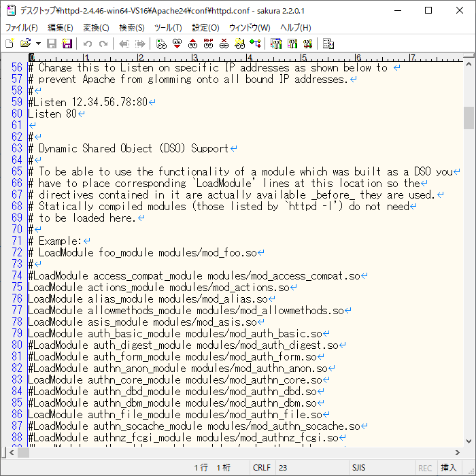Click the CRLF line ending indicator
Screen dimensions: 476x476
tap(261, 468)
